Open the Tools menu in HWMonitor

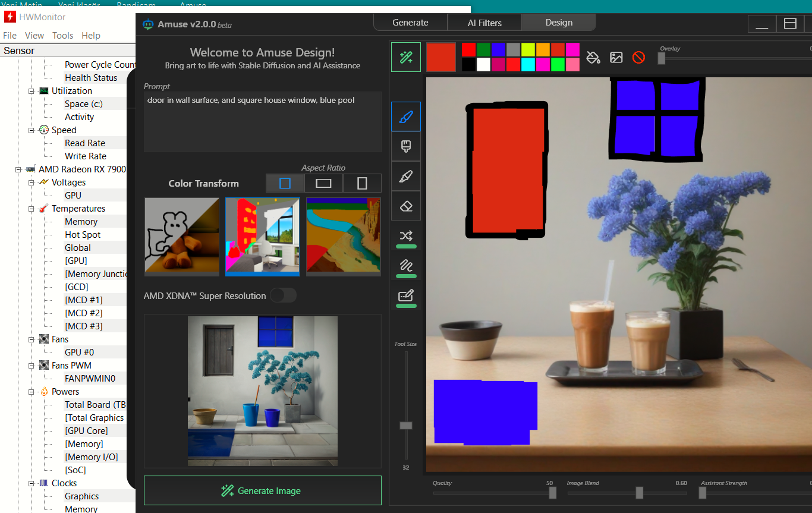click(x=63, y=36)
